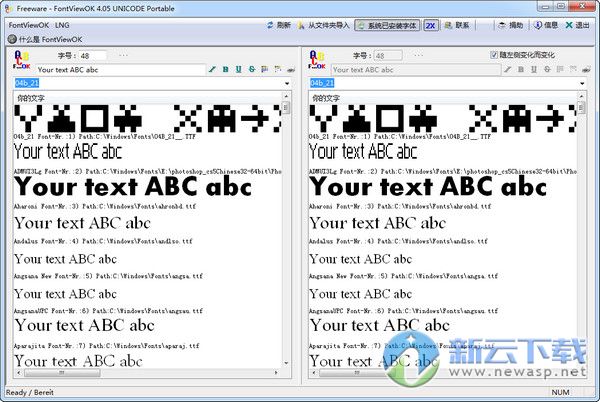Toggle Underline in the left pane toolbar

pos(238,69)
